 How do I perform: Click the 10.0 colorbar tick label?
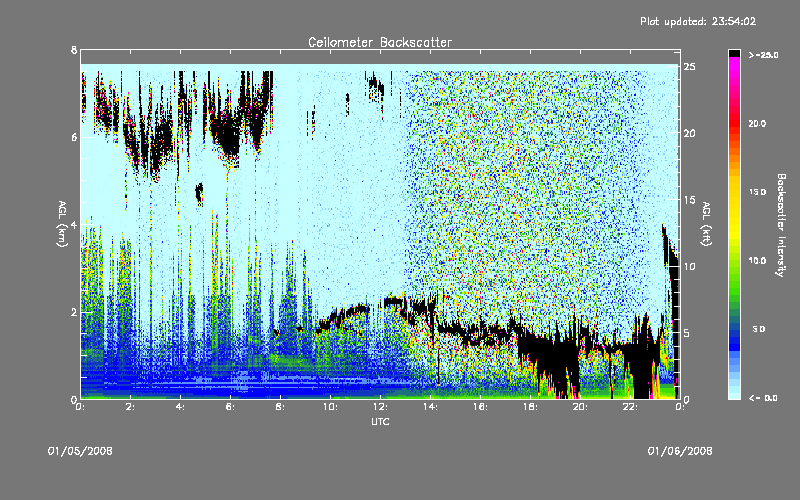point(757,261)
